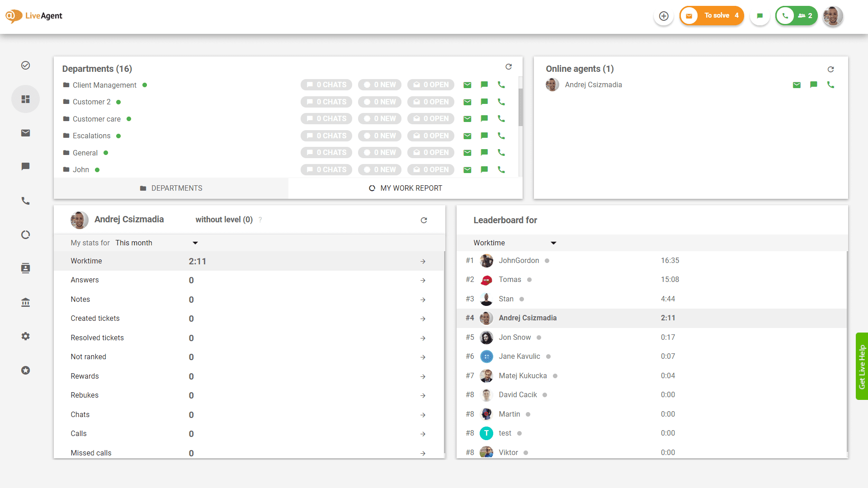Viewport: 868px width, 488px height.
Task: Click the star Gamification icon in the sidebar
Action: click(25, 370)
